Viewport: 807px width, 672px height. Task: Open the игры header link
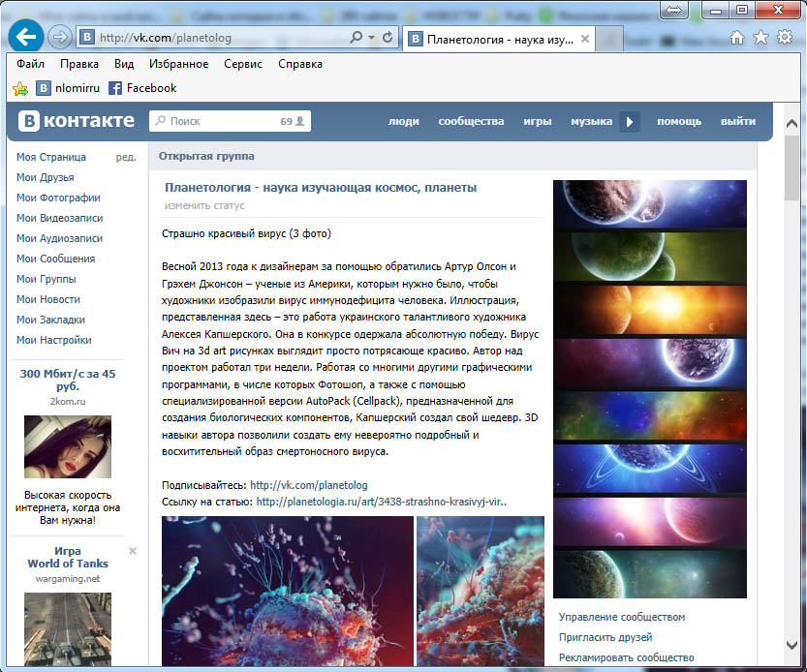pos(538,121)
